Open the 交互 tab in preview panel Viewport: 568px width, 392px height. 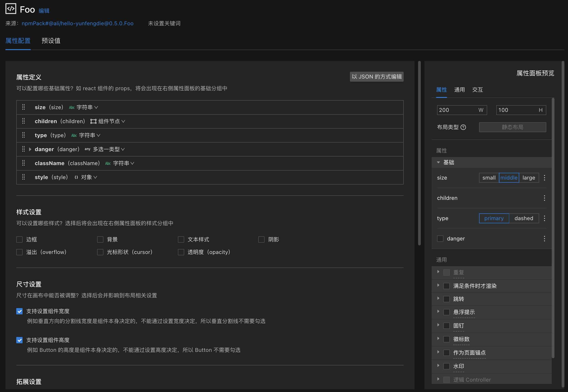point(478,90)
